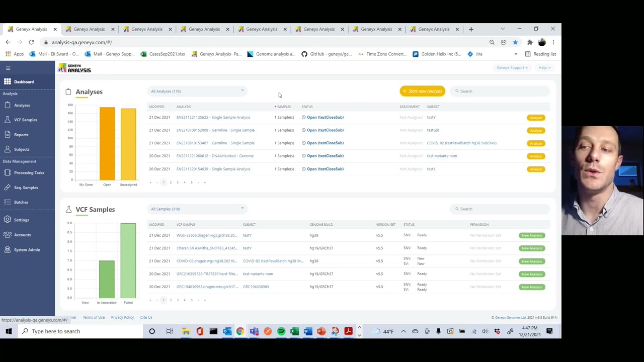Click the VCF Samples search field
644x362 pixels.
(500, 209)
